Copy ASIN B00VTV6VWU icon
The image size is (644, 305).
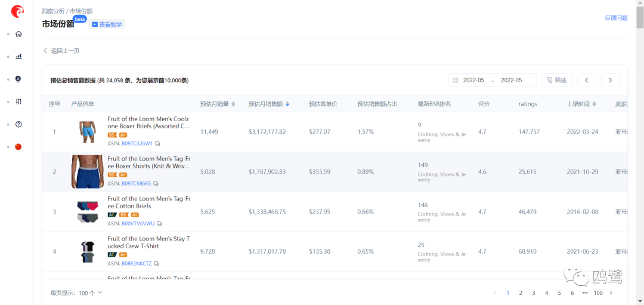tap(159, 224)
